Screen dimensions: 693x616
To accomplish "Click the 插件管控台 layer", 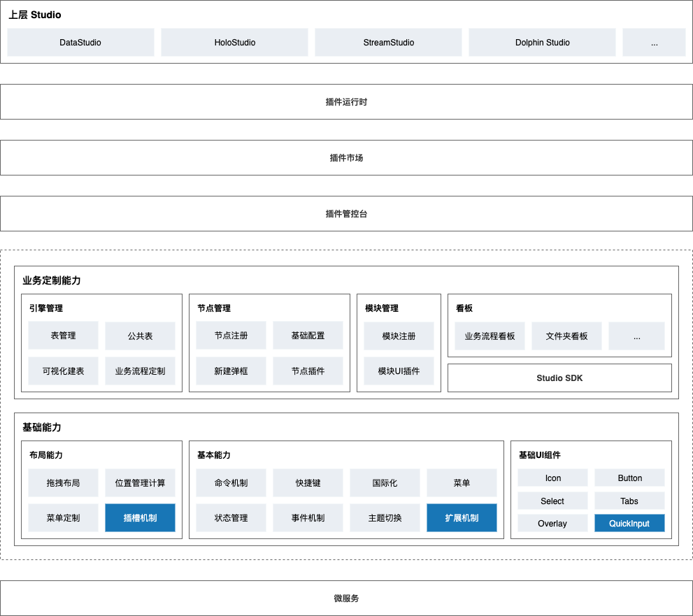I will point(347,213).
